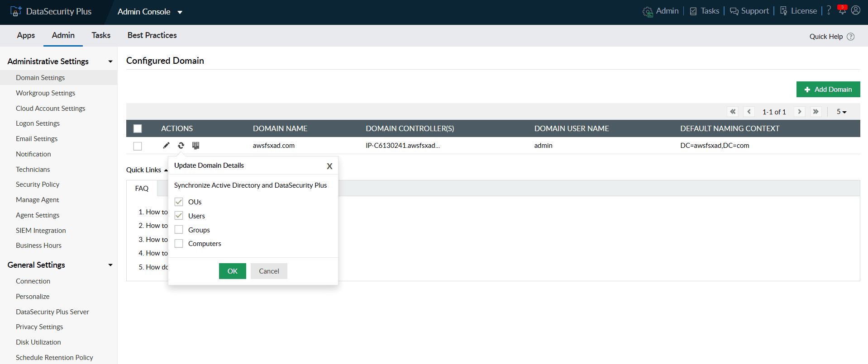Open SIEM Integration in sidebar
The width and height of the screenshot is (868, 364).
click(x=41, y=231)
